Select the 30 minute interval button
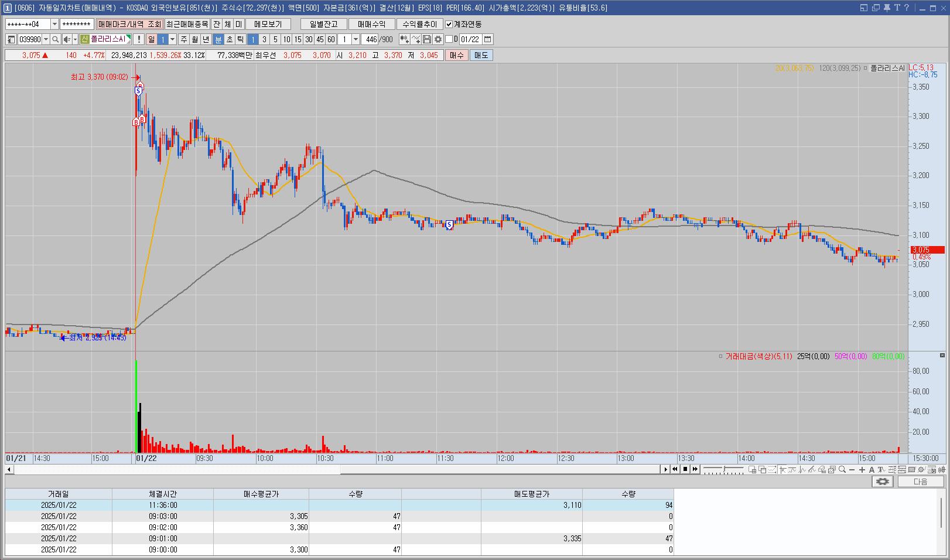Screen dimensions: 950x560 tap(309, 39)
